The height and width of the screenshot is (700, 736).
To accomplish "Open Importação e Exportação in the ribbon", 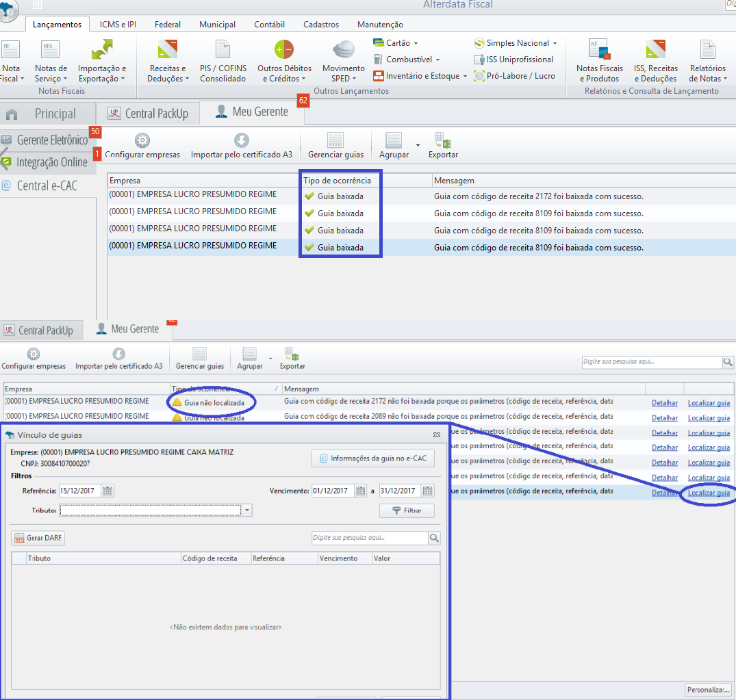I will point(102,61).
